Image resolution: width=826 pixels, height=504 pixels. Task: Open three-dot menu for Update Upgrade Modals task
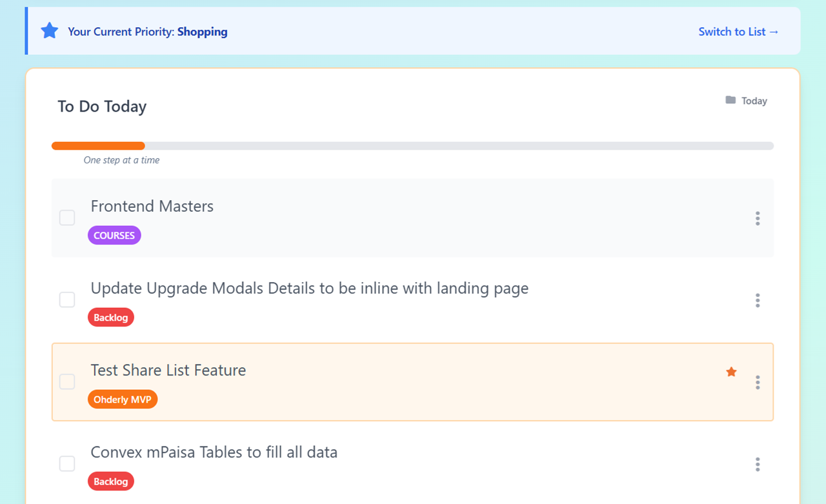pos(758,300)
